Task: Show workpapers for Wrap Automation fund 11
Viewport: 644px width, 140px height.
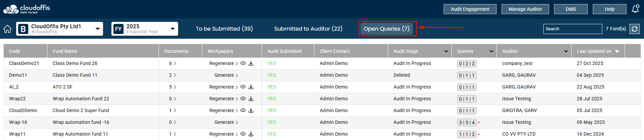Action: (243, 134)
